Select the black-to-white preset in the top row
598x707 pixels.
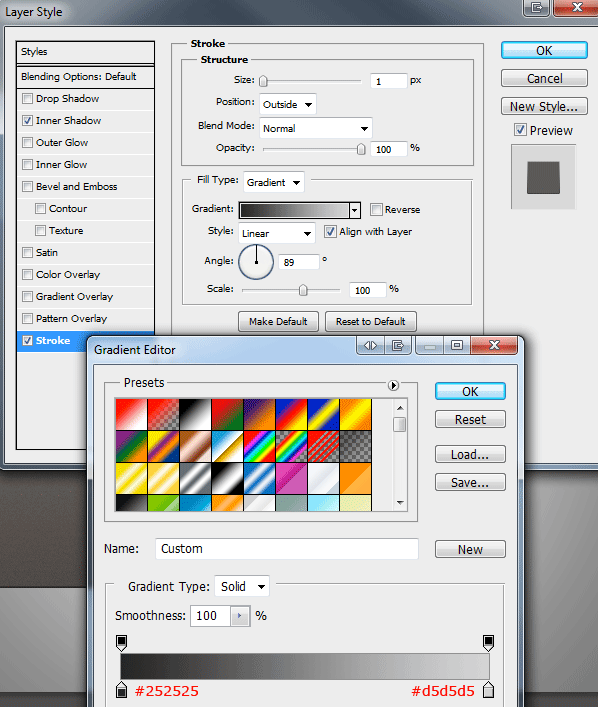tap(195, 414)
